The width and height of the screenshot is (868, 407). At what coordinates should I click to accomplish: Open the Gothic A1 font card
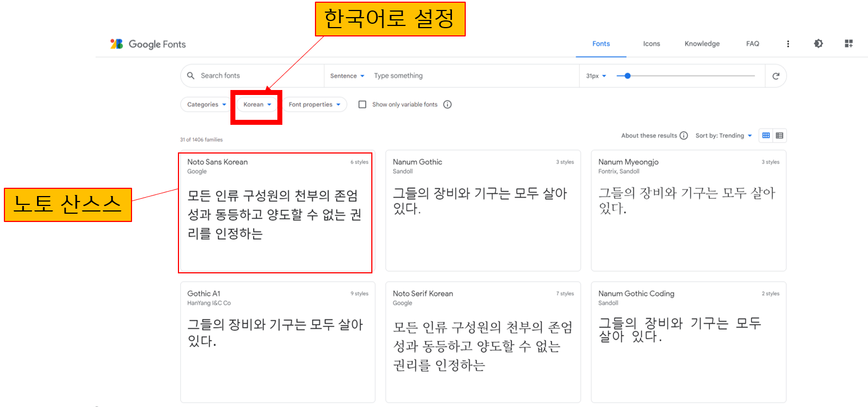[278, 342]
